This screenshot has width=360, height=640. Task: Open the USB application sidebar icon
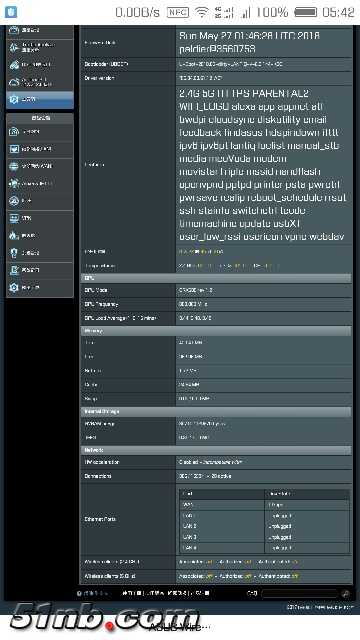[x=14, y=65]
